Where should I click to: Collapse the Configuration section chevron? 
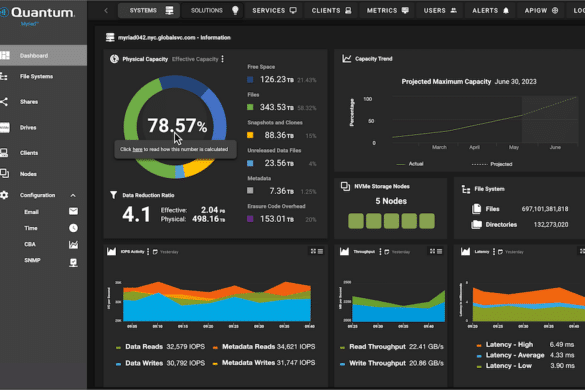point(73,195)
